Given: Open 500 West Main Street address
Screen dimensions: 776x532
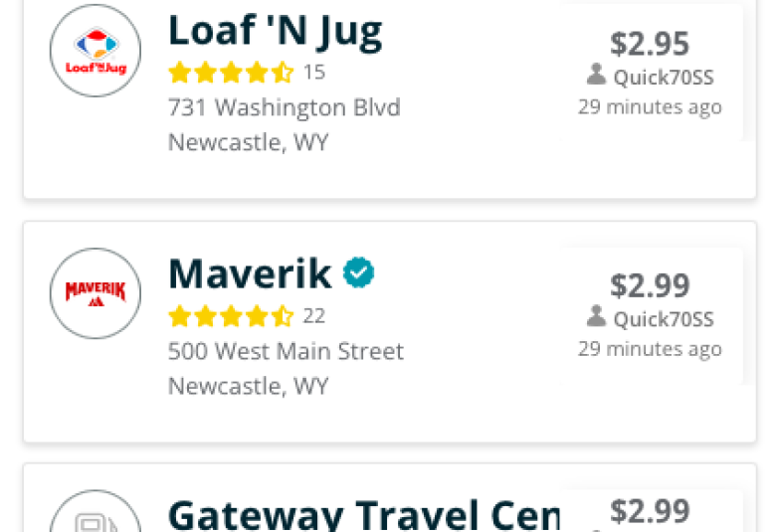Looking at the screenshot, I should coord(287,351).
